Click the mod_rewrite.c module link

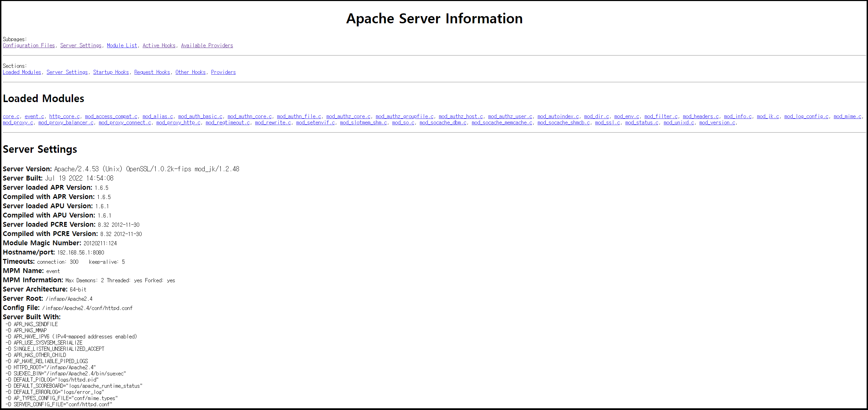pyautogui.click(x=273, y=123)
